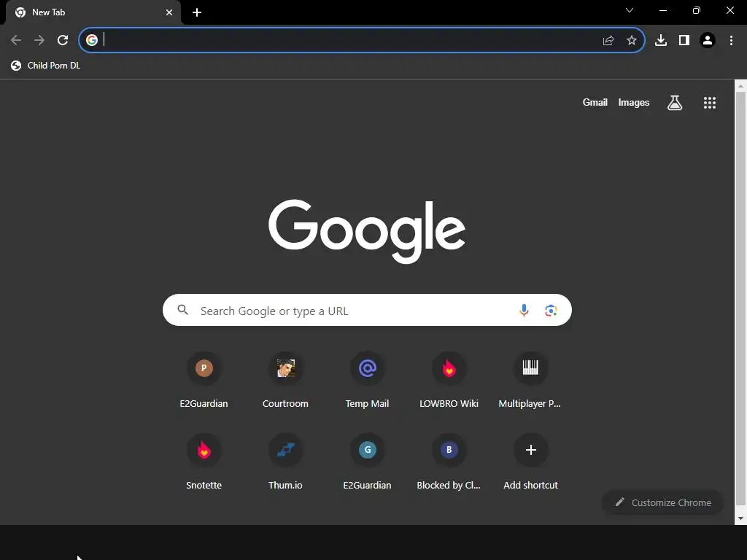Click the magnifier icon in the search box
This screenshot has height=560, width=747.
point(183,310)
